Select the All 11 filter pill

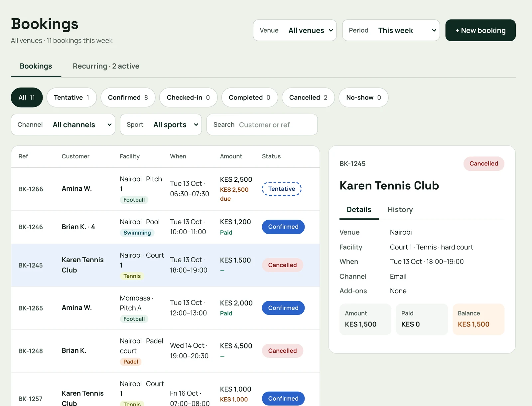tap(27, 98)
